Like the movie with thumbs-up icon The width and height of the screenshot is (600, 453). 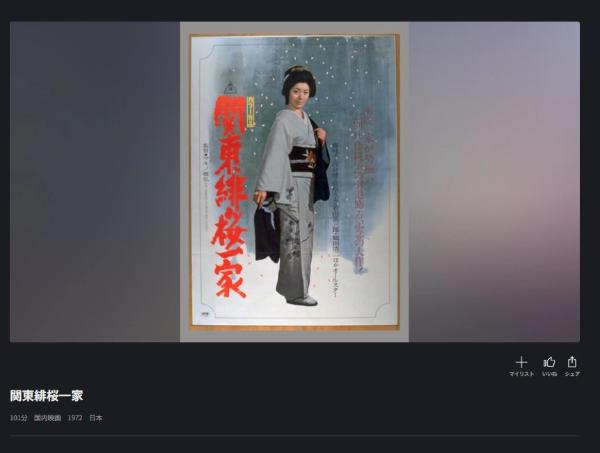click(549, 362)
